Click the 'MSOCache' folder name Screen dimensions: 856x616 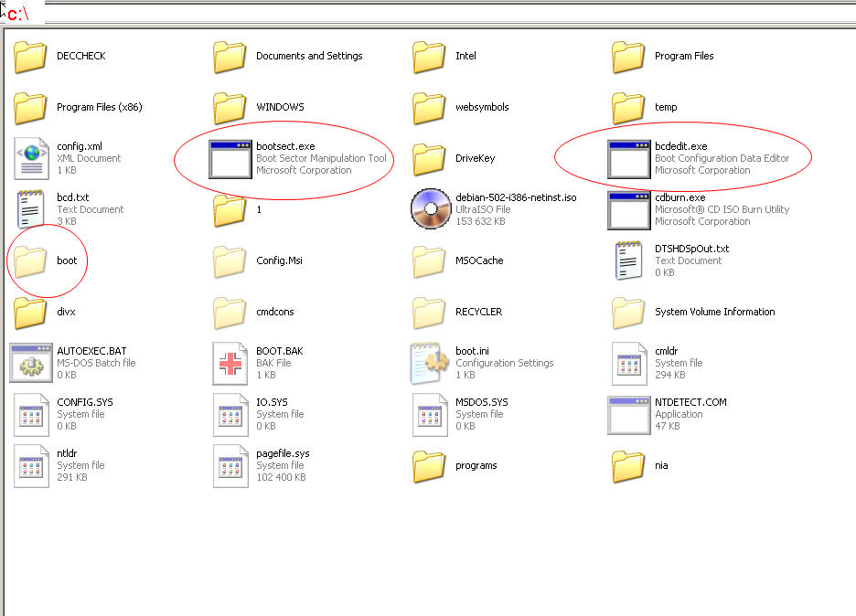click(x=479, y=260)
